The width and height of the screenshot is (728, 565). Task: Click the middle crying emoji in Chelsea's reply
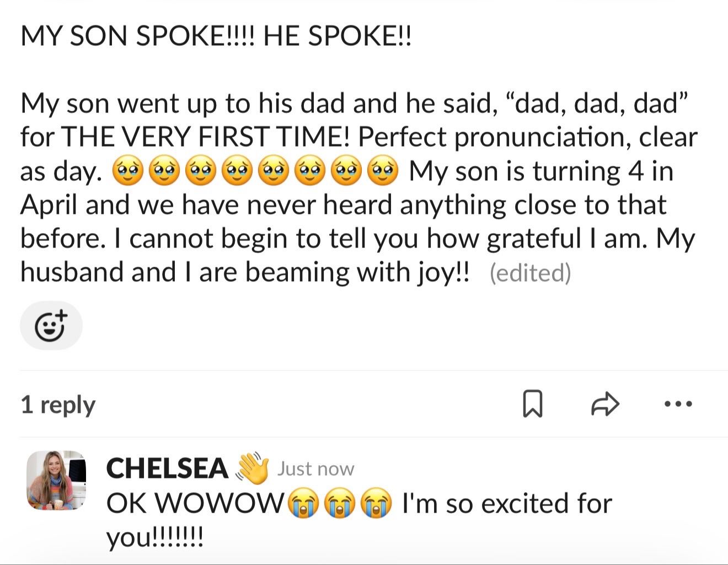click(x=339, y=504)
